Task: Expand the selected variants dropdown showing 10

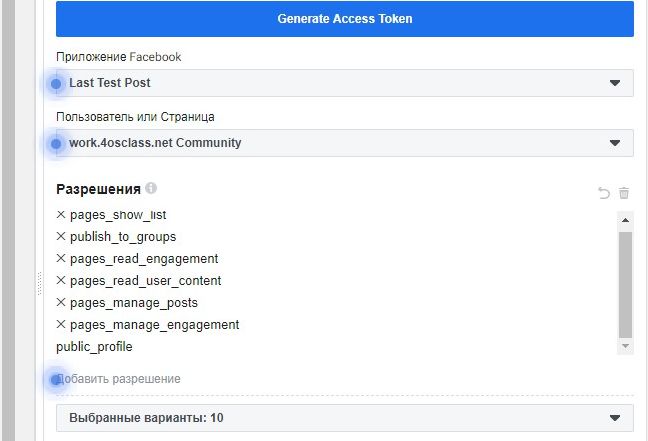Action: point(345,418)
